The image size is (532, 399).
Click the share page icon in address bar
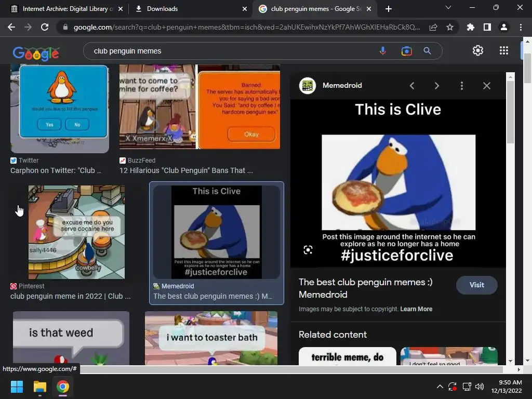click(x=433, y=27)
